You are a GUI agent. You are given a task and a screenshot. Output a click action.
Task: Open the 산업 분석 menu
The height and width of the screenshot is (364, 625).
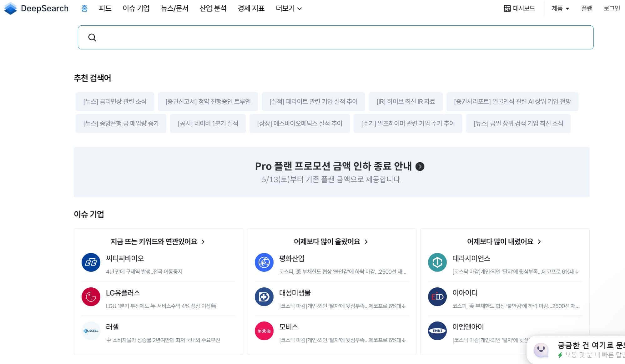click(213, 8)
